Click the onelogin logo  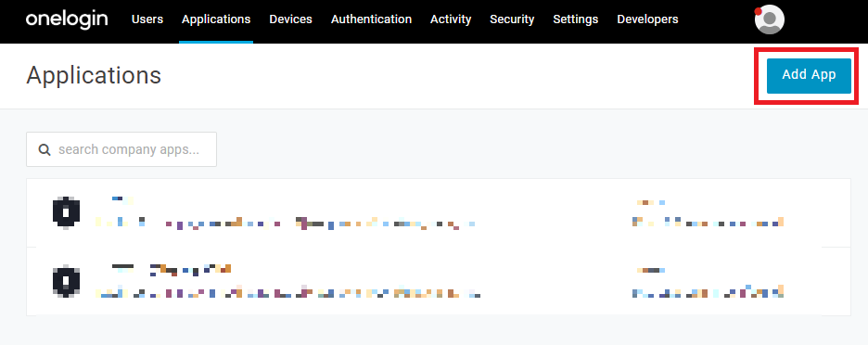click(67, 19)
